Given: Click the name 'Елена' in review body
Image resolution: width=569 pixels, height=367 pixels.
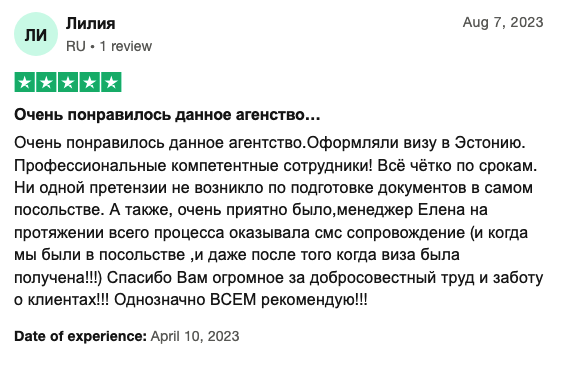Looking at the screenshot, I should [441, 210].
